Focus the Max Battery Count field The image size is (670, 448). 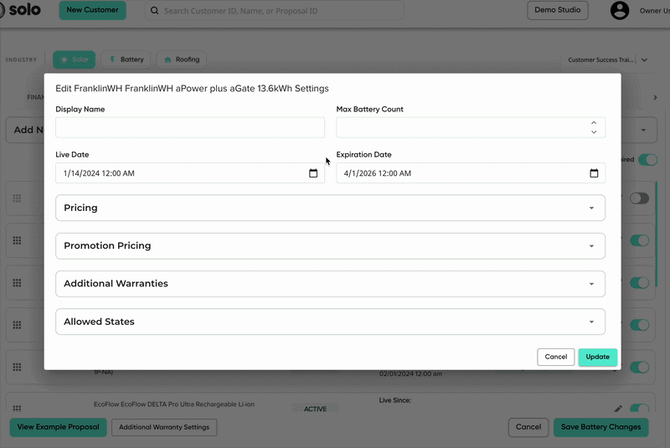click(471, 127)
